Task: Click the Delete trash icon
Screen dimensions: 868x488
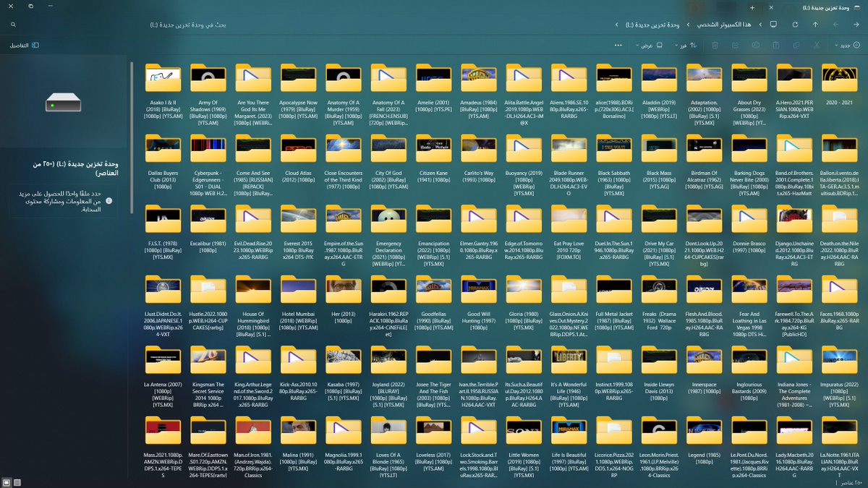Action: pos(715,45)
